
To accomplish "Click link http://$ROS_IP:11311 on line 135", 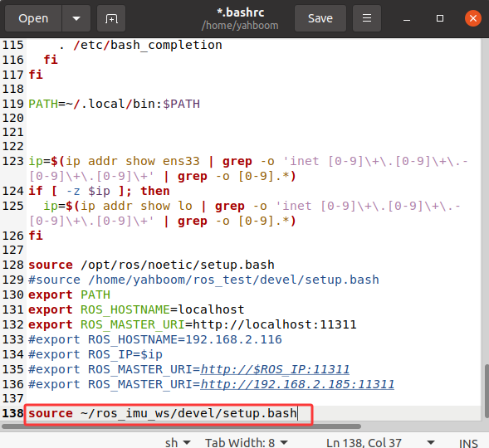I will (275, 369).
